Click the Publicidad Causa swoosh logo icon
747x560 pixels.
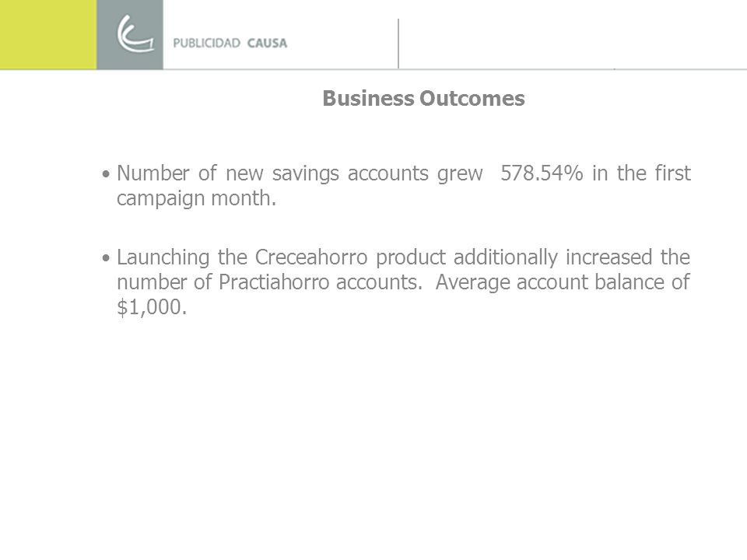[135, 33]
